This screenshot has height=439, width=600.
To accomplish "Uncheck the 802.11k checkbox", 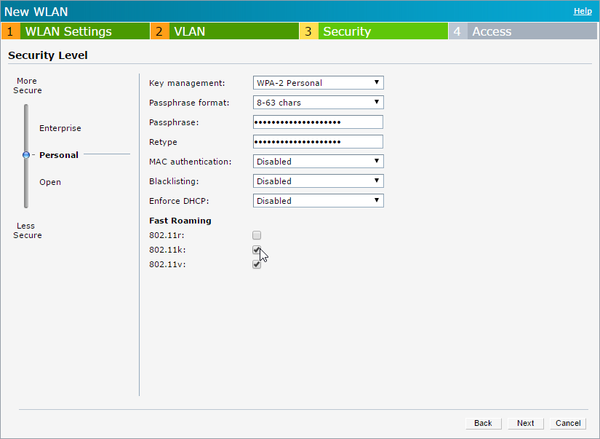I will [256, 250].
